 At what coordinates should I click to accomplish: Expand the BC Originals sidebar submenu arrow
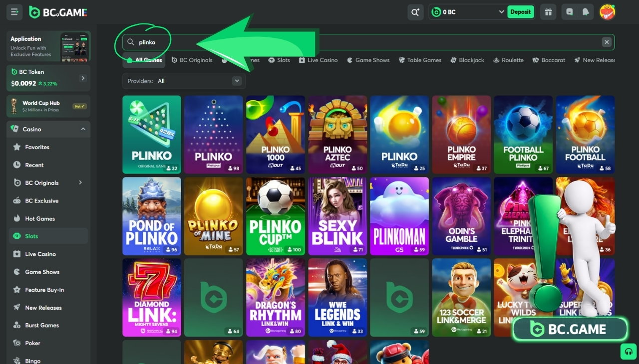tap(80, 182)
